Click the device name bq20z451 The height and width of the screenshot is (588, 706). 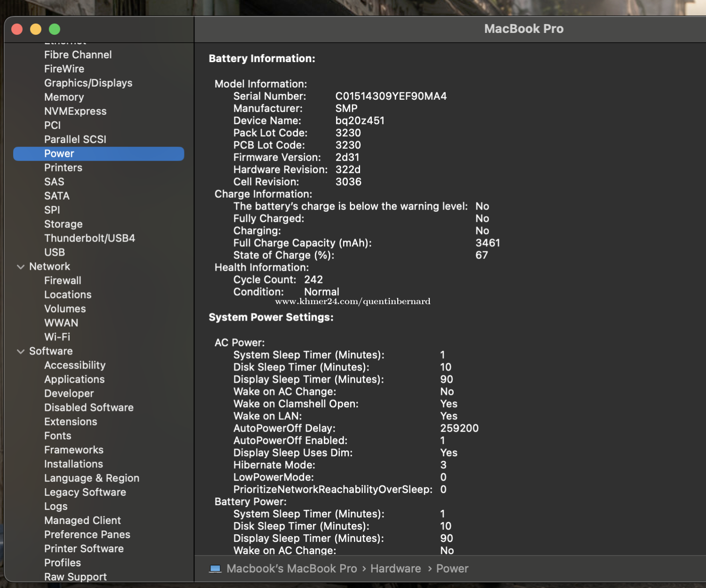point(360,121)
